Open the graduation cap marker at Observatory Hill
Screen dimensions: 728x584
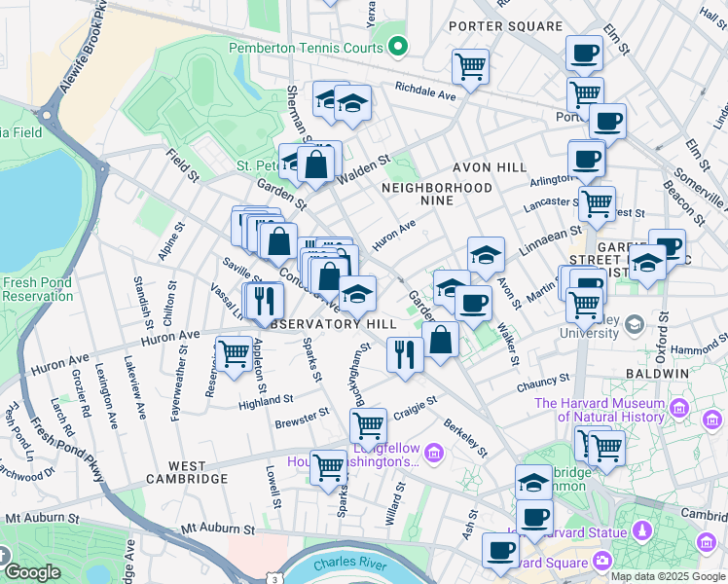[357, 295]
